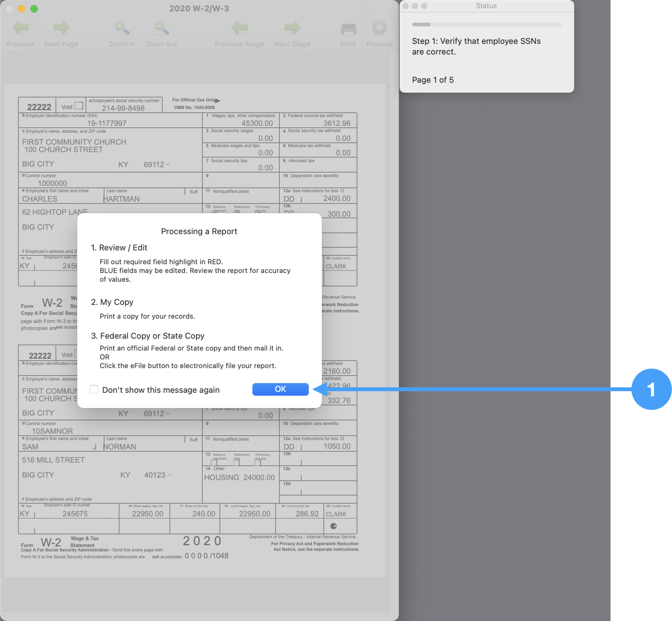Click the Zoom out magnifier icon
672x621 pixels.
(x=161, y=28)
